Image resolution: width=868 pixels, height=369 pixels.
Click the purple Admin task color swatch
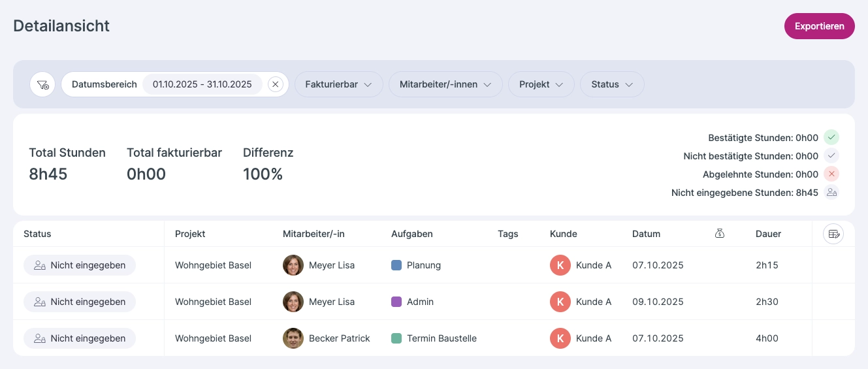[396, 302]
